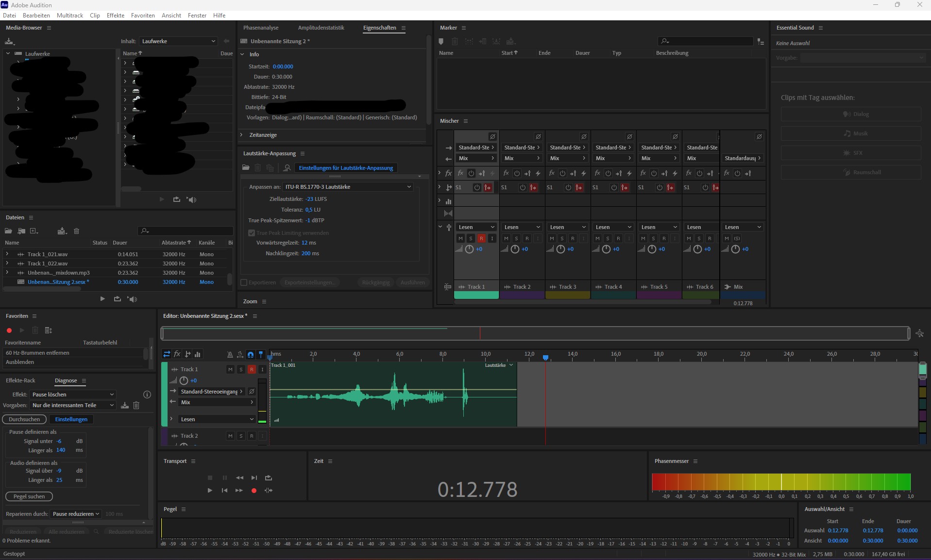Mute Track 1 in the editor
This screenshot has width=931, height=560.
tap(230, 369)
